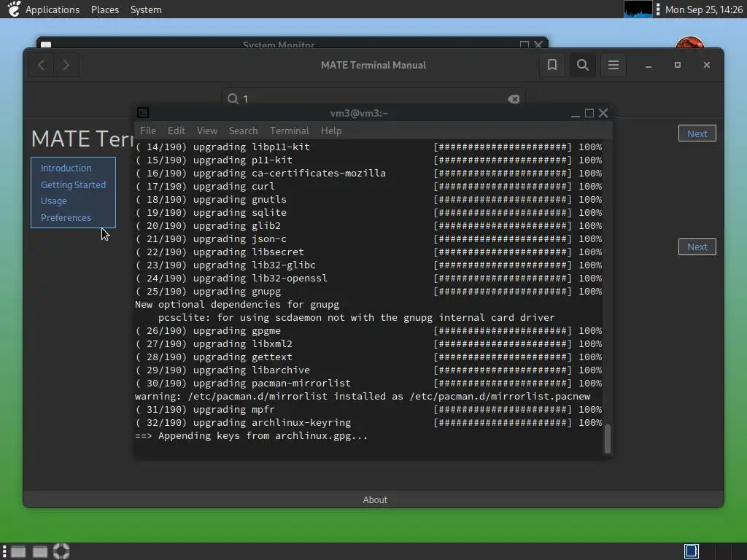Maximize the vm3@vm3 terminal window
747x560 pixels.
[589, 113]
